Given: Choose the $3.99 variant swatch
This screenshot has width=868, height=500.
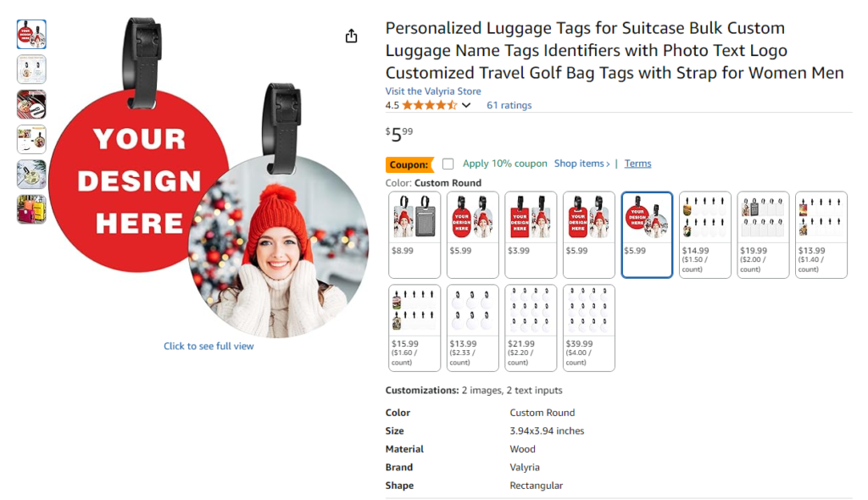Looking at the screenshot, I should coord(531,235).
